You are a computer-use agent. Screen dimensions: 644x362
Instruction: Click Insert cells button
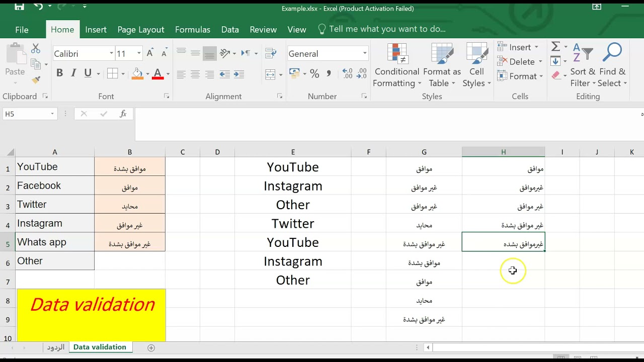[x=518, y=47]
